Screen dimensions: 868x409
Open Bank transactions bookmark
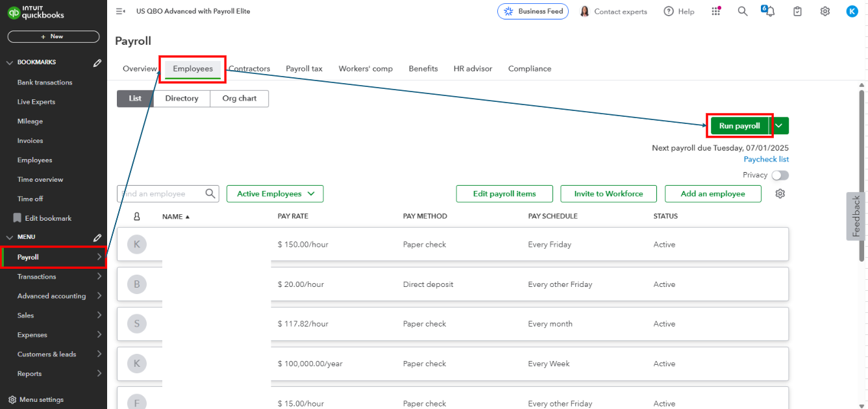point(45,82)
